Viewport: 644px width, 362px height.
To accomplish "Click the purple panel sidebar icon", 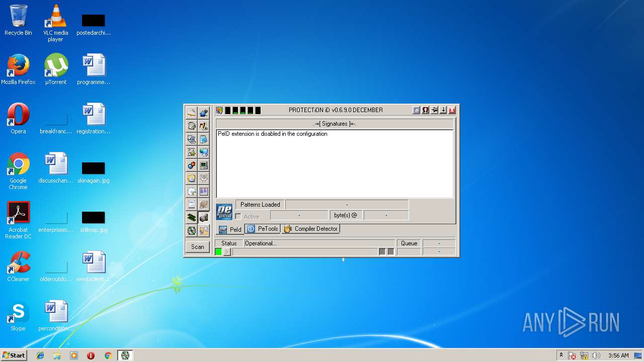I will [203, 191].
